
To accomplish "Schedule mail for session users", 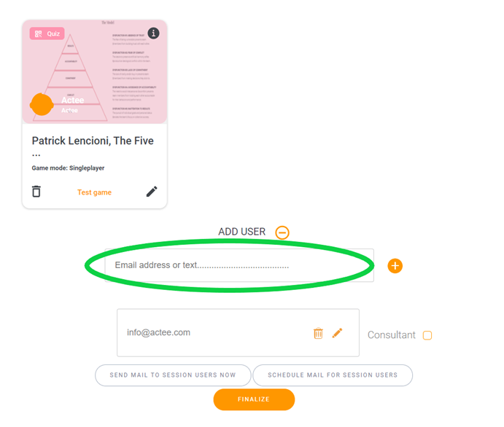I will coord(333,375).
